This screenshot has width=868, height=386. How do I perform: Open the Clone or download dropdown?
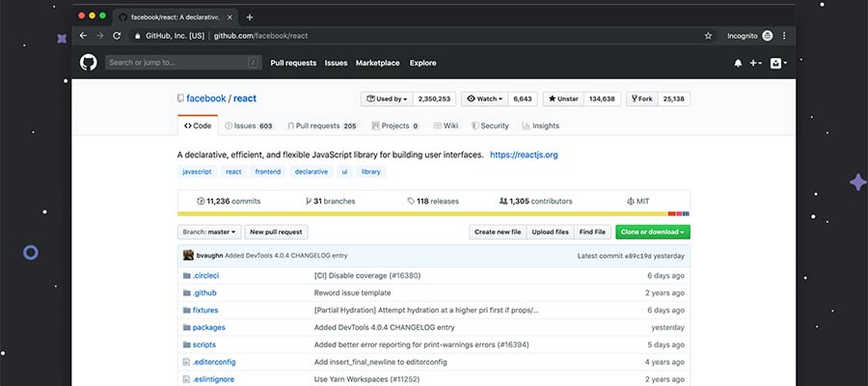[x=653, y=232]
